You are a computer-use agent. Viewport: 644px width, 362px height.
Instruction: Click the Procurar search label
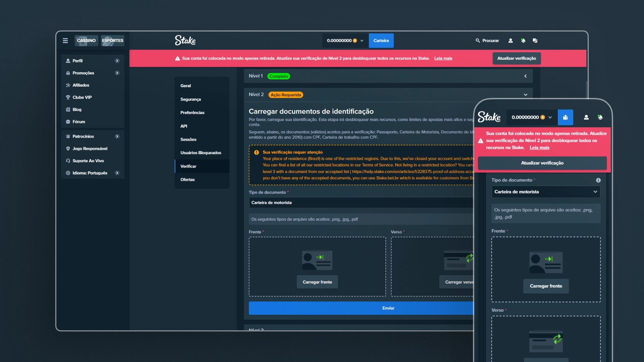pyautogui.click(x=490, y=41)
